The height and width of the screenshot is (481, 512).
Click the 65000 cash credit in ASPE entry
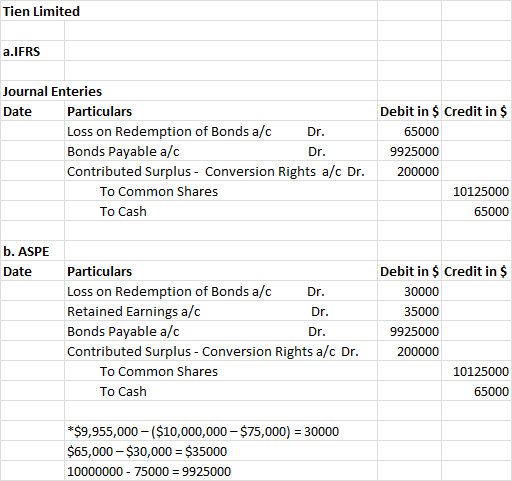point(477,391)
